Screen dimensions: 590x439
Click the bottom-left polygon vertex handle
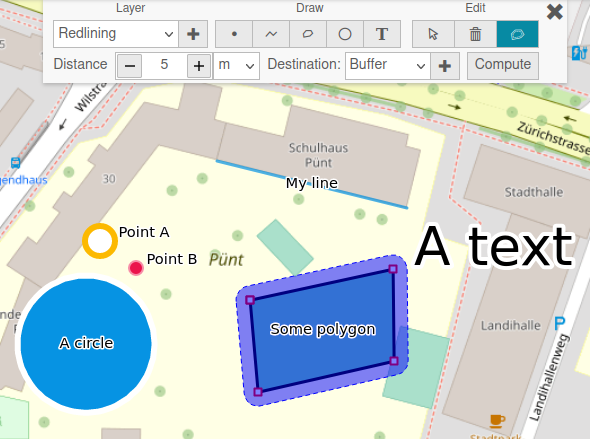coord(258,392)
